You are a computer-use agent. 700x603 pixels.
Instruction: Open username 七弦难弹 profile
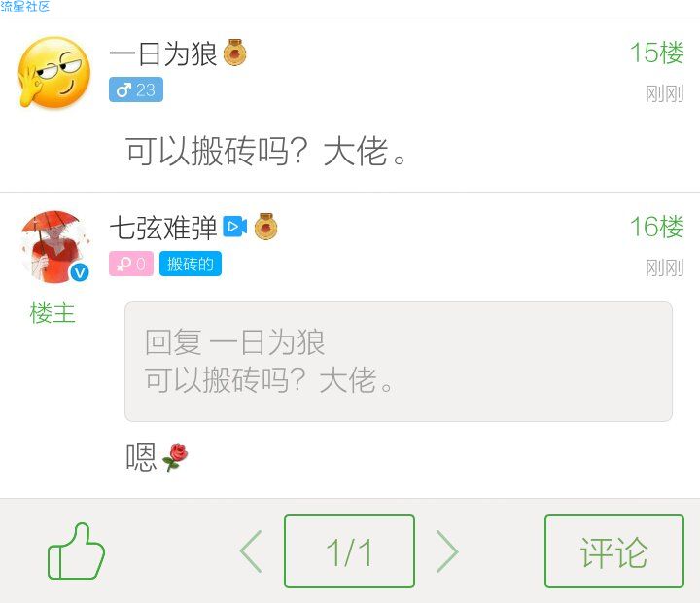163,228
